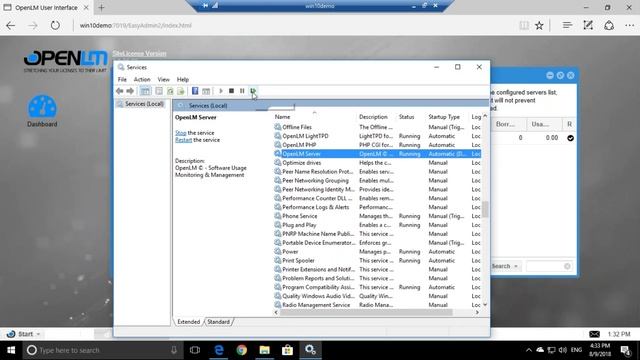Click the Pause Service toolbar icon
The height and width of the screenshot is (360, 640).
tap(242, 91)
